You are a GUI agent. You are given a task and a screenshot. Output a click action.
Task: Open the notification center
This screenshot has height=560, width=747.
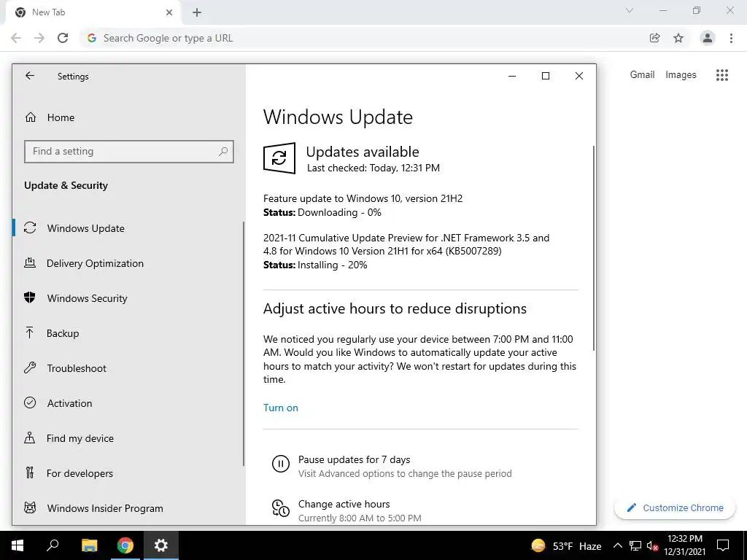pyautogui.click(x=723, y=545)
